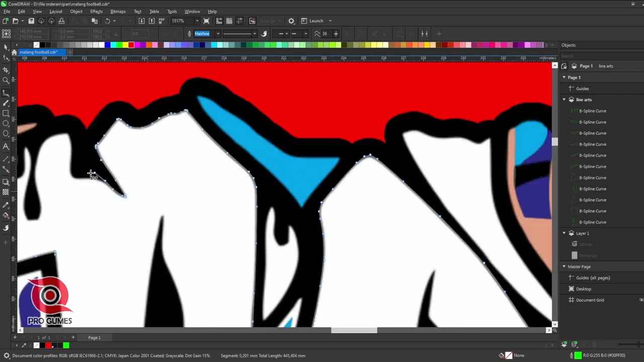
Task: Select the Connector tool
Action: 6,169
